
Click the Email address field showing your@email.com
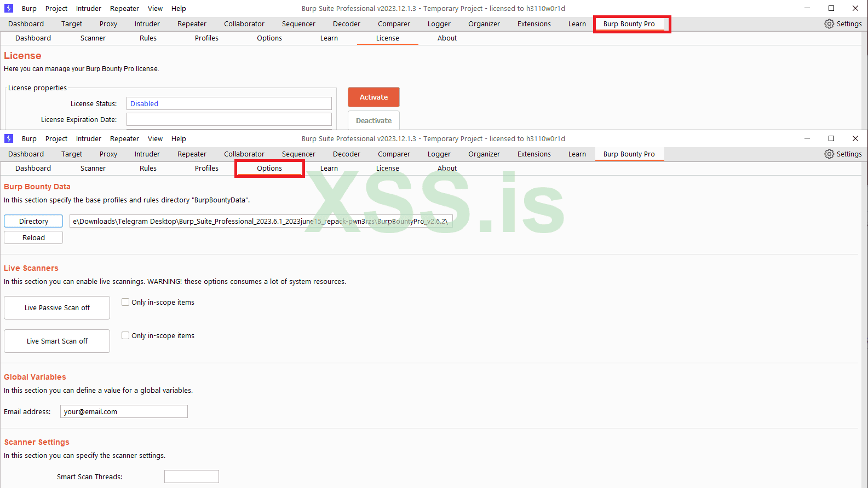[x=124, y=411]
